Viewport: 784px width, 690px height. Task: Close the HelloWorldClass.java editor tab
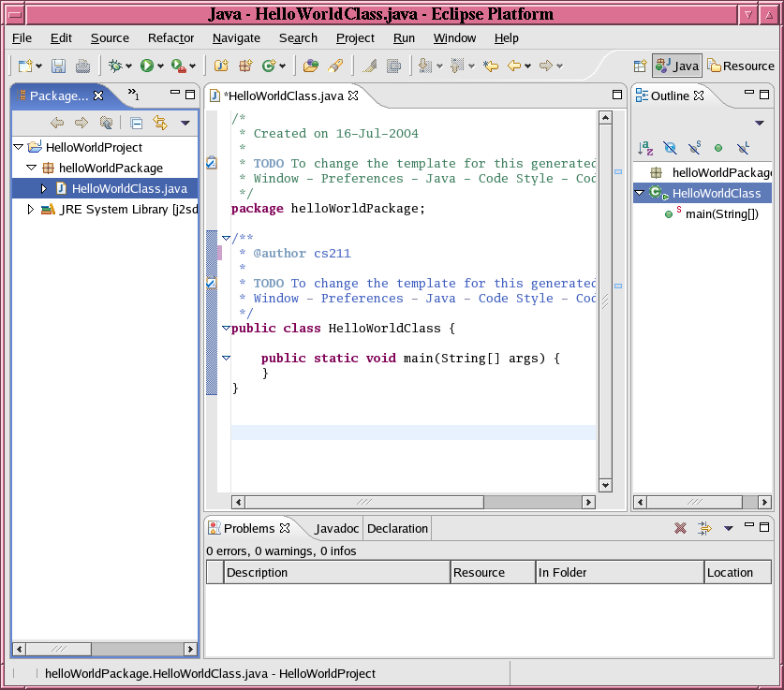coord(353,95)
